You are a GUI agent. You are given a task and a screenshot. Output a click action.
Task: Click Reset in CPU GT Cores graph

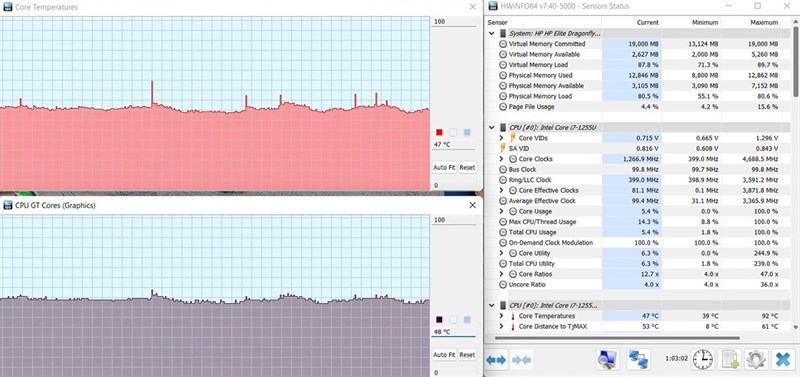(467, 355)
